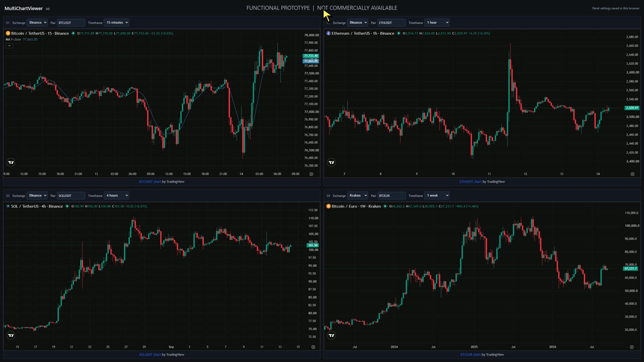Click market status dot beside Bitcoin / TetherUS title
The image size is (644, 362).
click(x=73, y=33)
